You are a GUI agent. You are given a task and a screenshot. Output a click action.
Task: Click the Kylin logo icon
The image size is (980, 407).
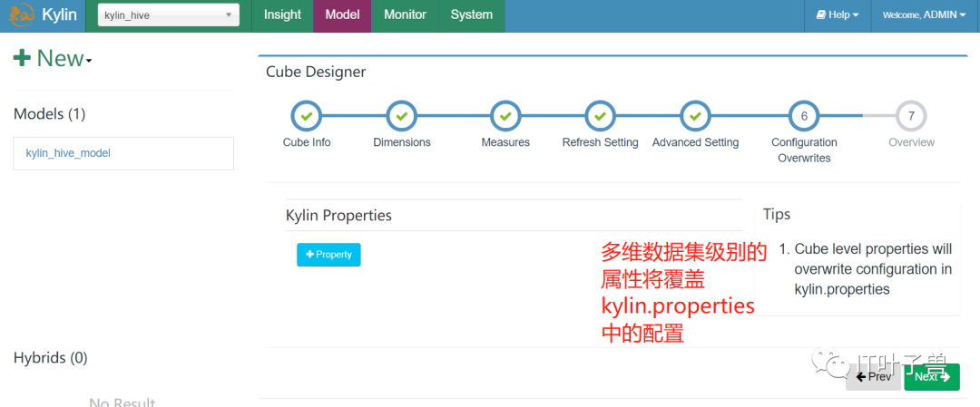(21, 15)
